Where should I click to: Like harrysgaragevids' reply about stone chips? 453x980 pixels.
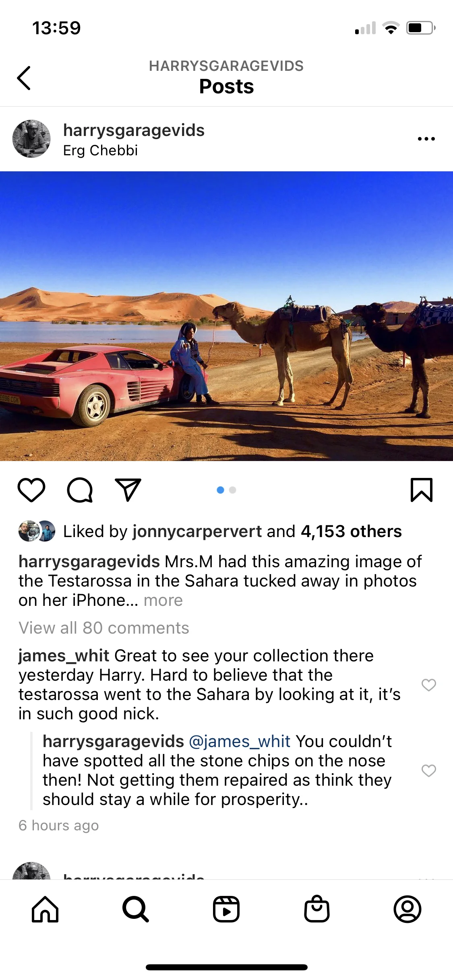click(x=429, y=770)
